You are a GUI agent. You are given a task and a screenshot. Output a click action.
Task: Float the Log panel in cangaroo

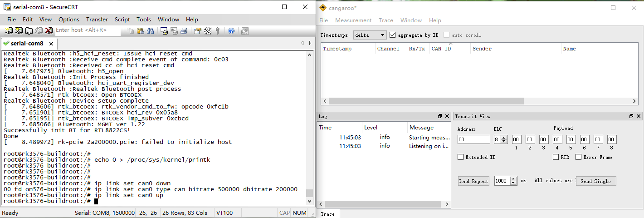(440, 116)
